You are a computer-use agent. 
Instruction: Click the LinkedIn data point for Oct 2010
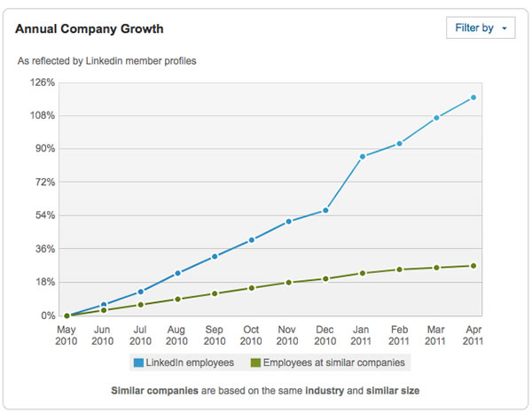click(252, 240)
